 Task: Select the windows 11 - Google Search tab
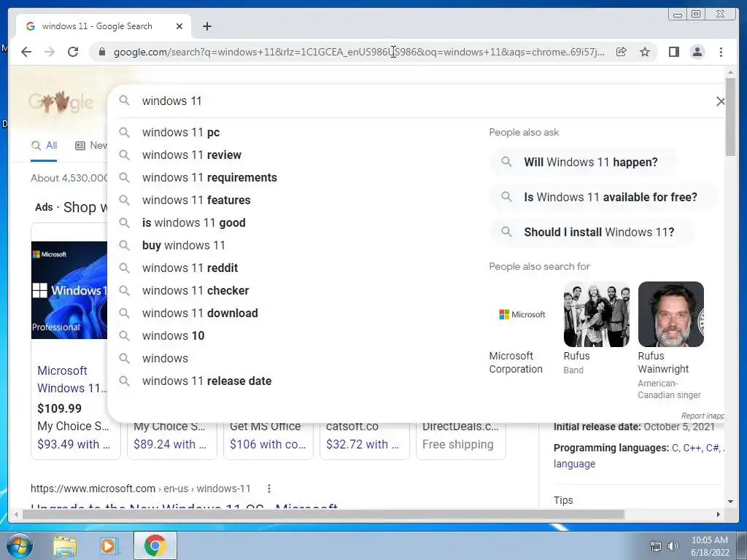(x=104, y=26)
